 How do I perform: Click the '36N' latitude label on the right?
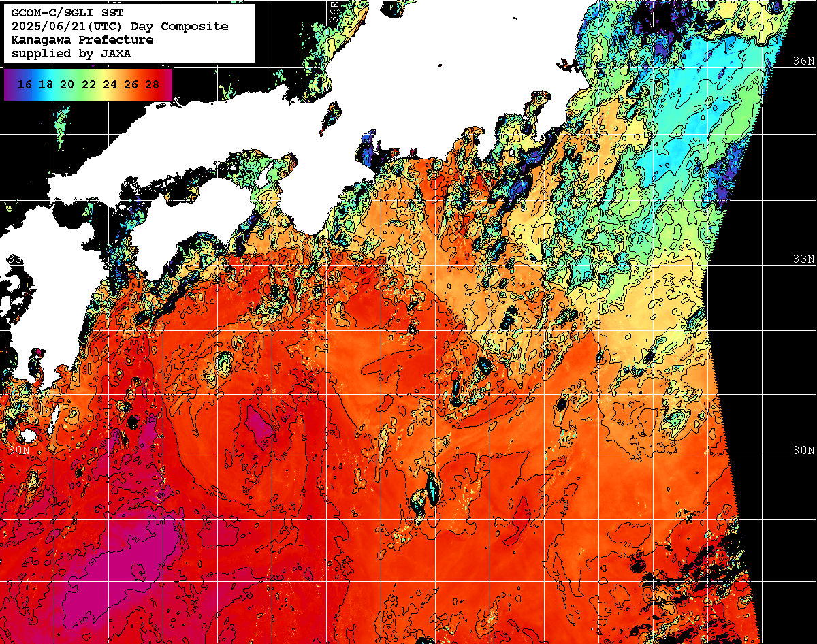tap(803, 61)
